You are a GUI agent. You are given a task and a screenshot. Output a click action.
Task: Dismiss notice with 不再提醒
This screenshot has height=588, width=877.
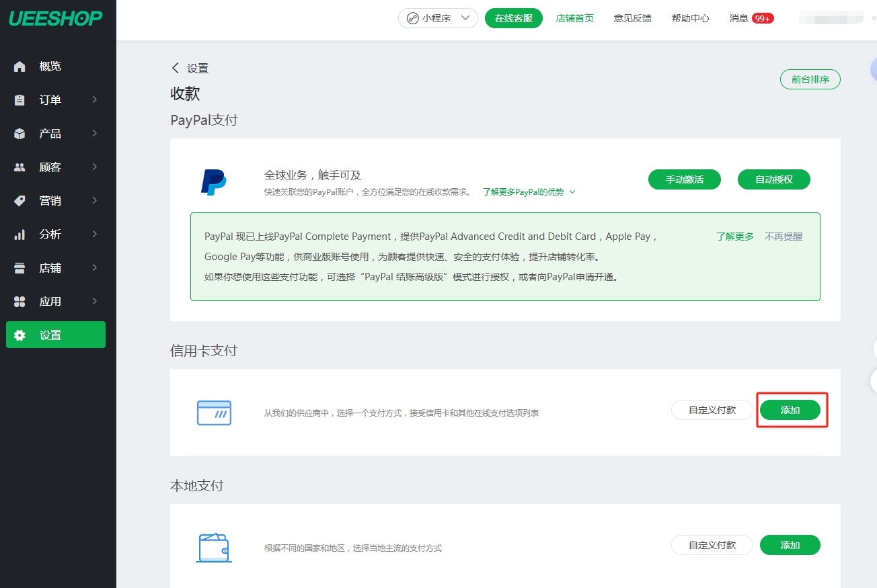click(783, 237)
